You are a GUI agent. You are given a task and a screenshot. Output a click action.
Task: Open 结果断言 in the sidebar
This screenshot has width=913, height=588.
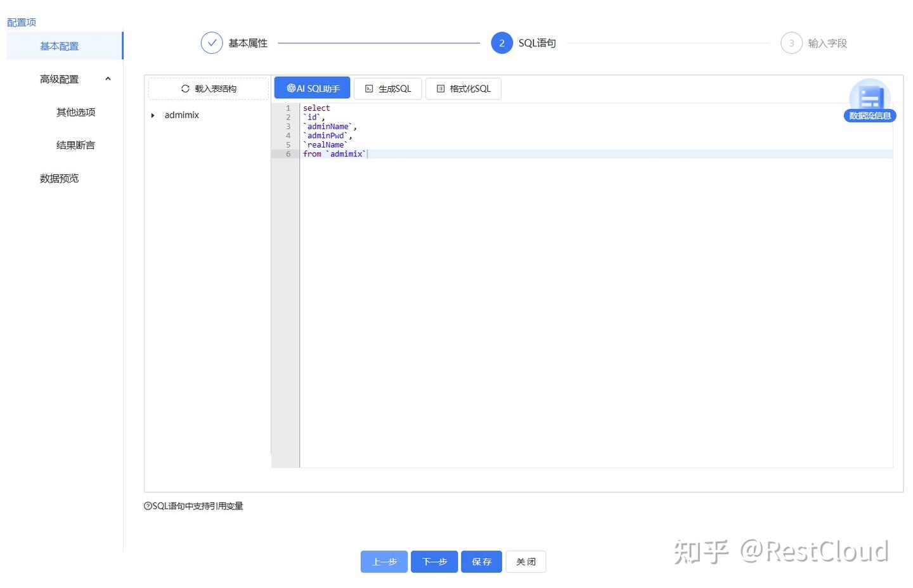(x=75, y=145)
